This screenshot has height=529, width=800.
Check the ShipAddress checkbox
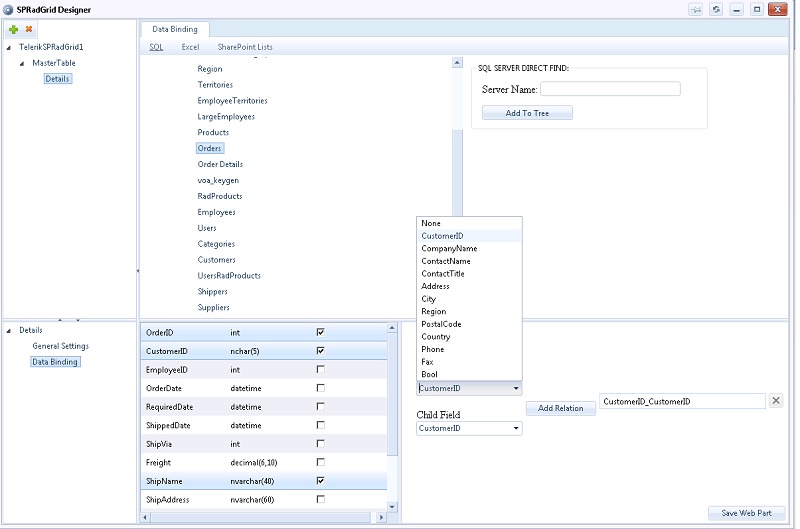320,499
